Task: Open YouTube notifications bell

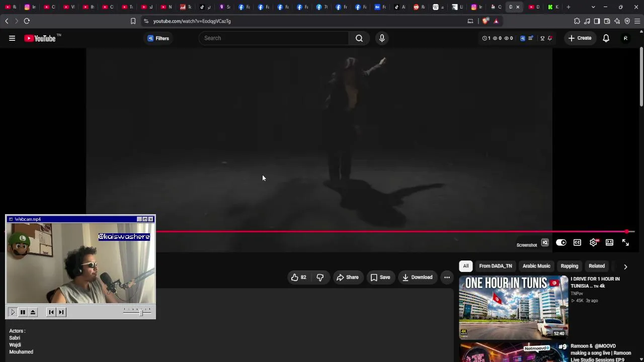Action: [606, 38]
